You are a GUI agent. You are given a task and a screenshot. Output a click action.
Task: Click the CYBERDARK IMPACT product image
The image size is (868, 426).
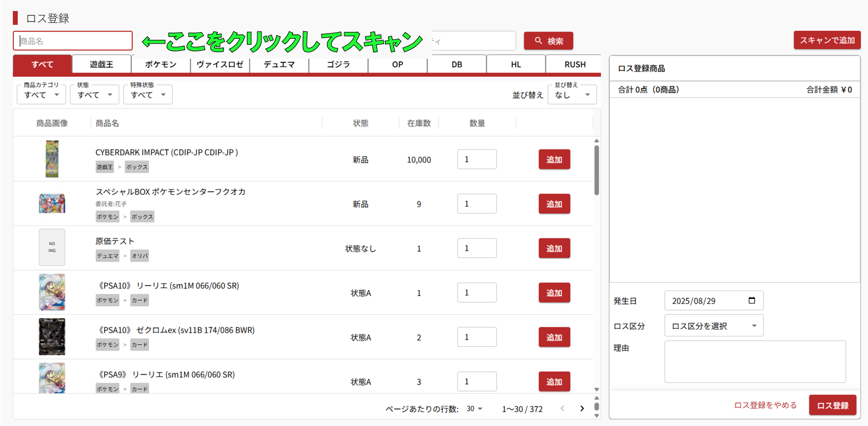[52, 159]
